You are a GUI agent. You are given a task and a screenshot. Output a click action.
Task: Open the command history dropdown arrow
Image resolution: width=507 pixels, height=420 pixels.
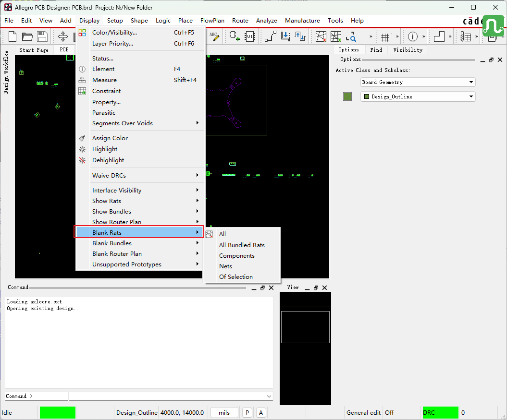pyautogui.click(x=269, y=396)
